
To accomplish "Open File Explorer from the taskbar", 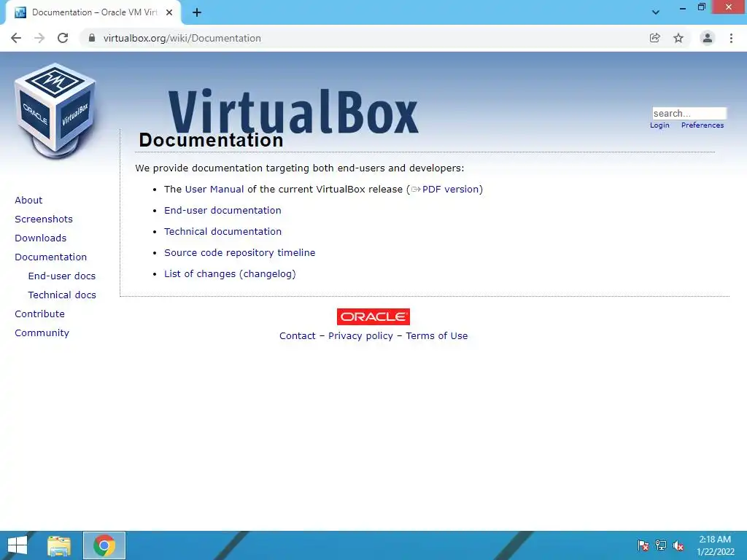I will [59, 545].
